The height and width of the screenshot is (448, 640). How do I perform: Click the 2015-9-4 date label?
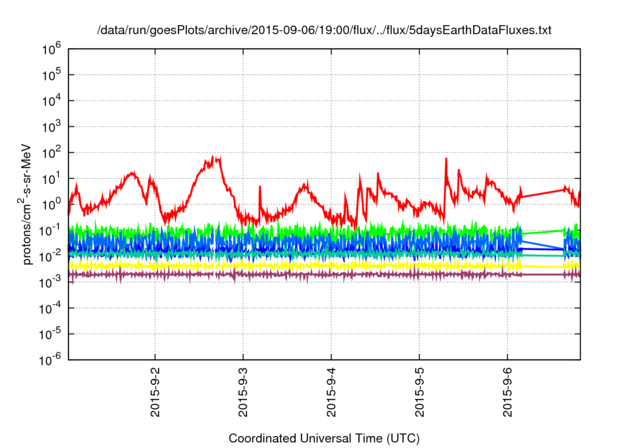[331, 392]
